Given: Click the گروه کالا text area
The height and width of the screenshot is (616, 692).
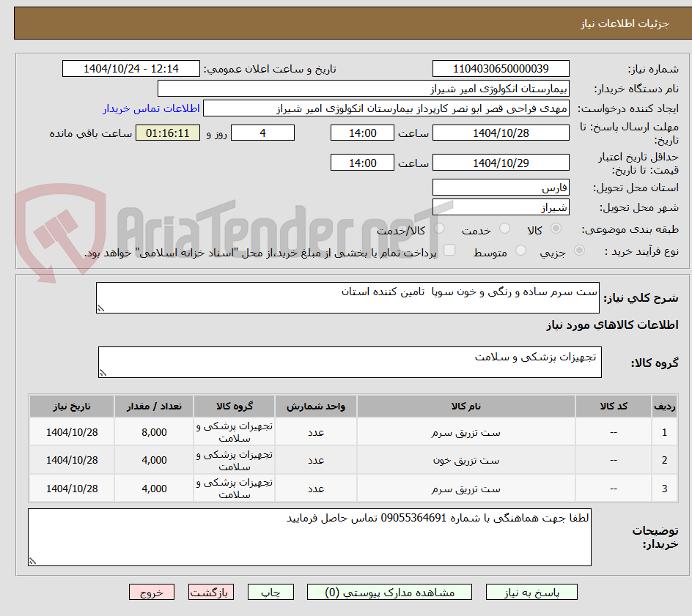Looking at the screenshot, I should pyautogui.click(x=350, y=362).
